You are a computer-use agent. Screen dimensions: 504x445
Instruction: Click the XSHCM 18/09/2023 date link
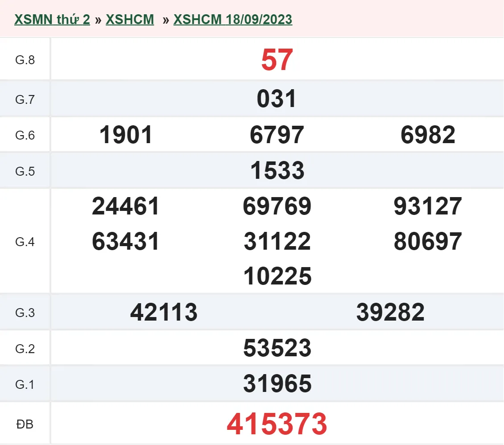click(x=233, y=20)
